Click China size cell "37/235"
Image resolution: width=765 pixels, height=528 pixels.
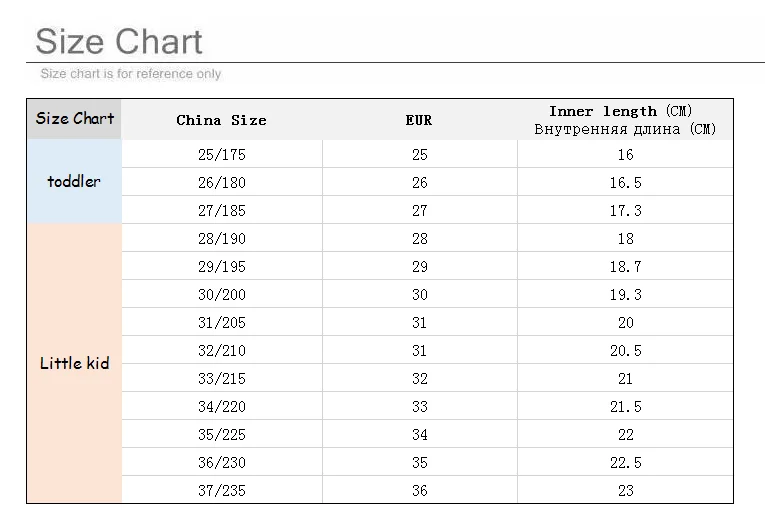tap(221, 491)
